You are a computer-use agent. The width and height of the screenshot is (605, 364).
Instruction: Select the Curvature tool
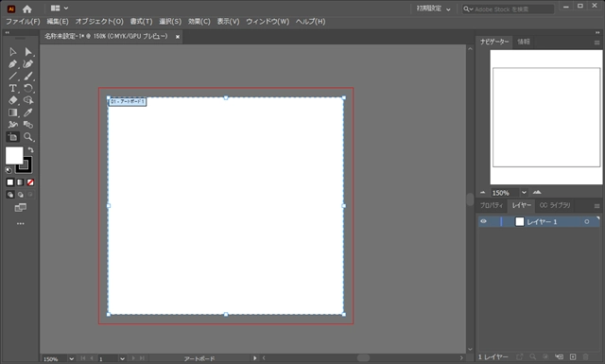coord(28,64)
